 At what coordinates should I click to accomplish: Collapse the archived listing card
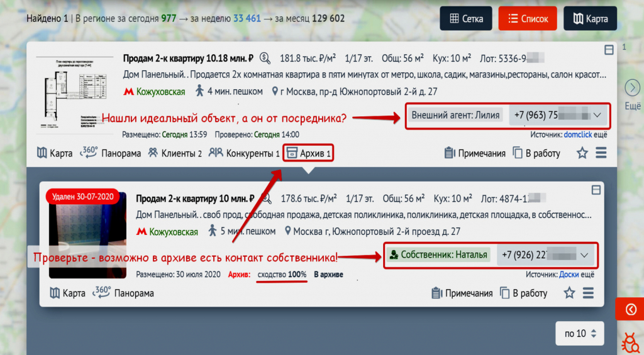[x=596, y=190]
